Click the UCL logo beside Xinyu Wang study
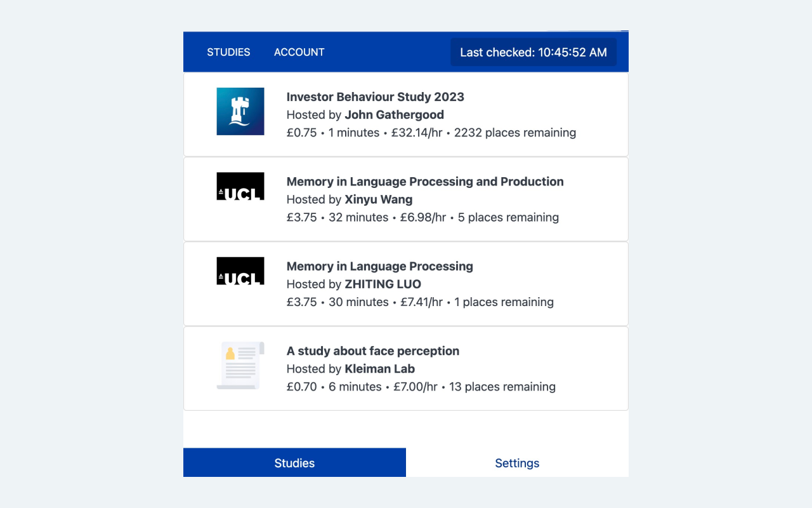This screenshot has width=812, height=508. click(240, 187)
